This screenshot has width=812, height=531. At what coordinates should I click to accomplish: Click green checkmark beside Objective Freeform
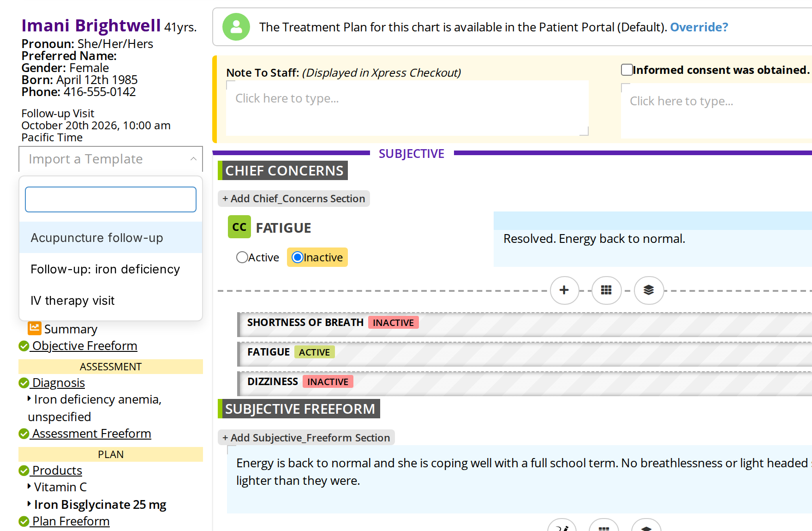tap(24, 346)
